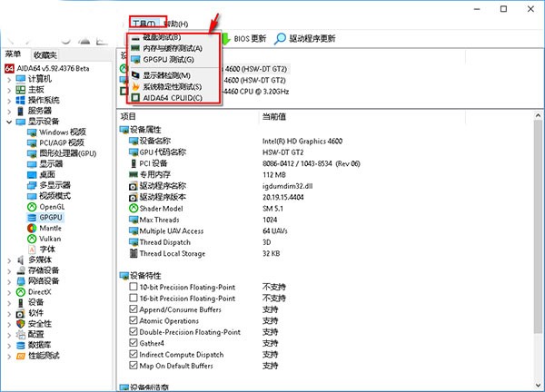Image resolution: width=545 pixels, height=392 pixels.
Task: Switch to the 收藏夹 tab
Action: (x=44, y=54)
